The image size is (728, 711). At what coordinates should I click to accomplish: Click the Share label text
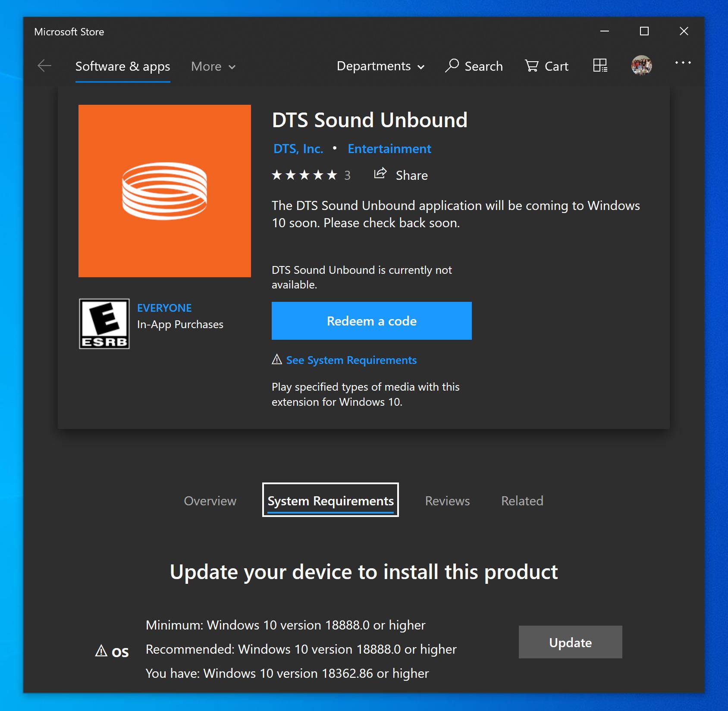click(x=412, y=175)
